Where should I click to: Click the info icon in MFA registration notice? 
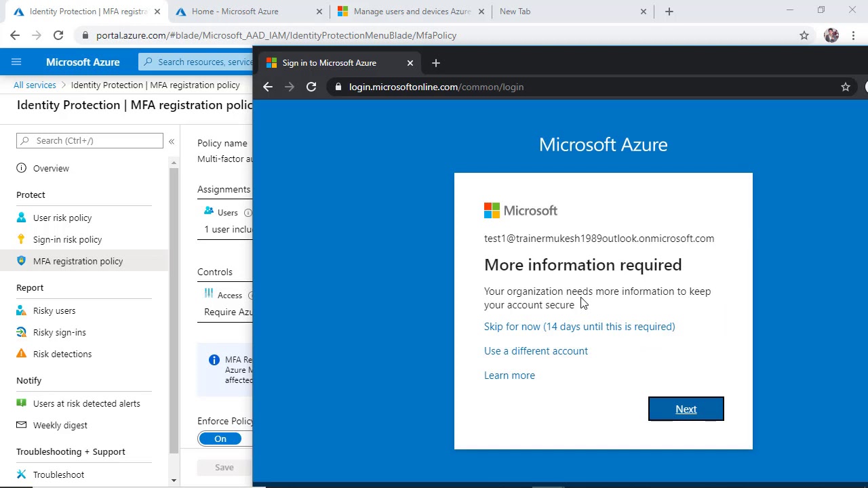214,360
